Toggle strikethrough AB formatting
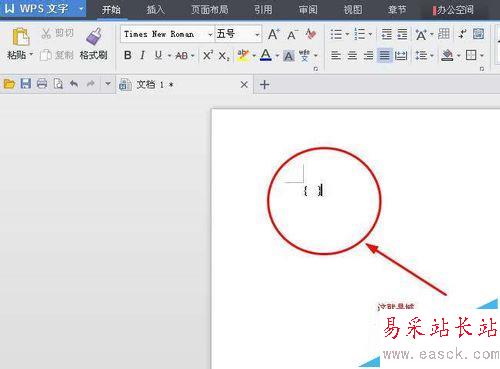This screenshot has width=500, height=369. click(x=182, y=56)
